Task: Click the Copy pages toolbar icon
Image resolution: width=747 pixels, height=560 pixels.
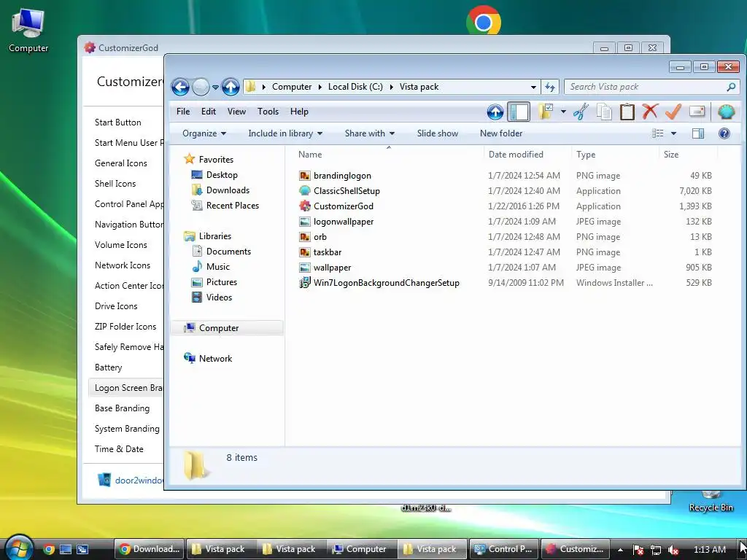Action: (604, 112)
